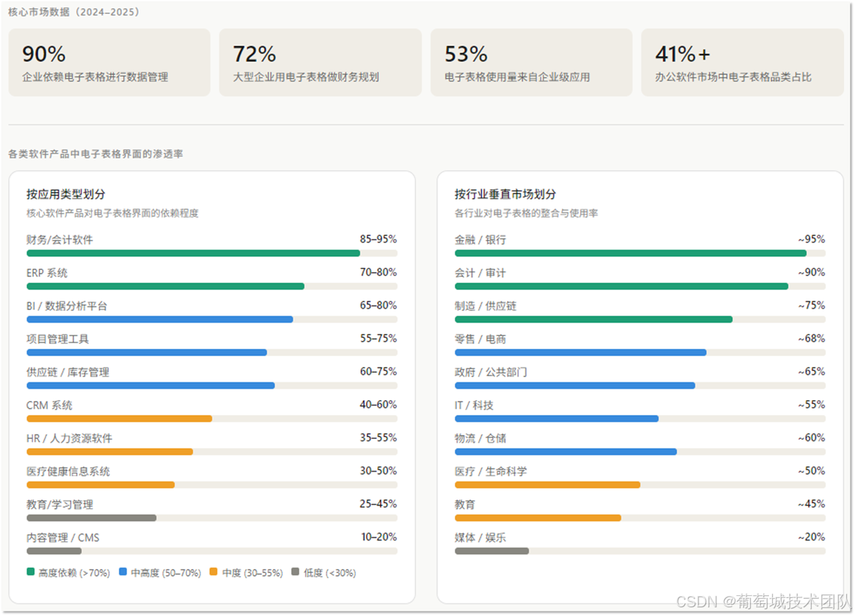Click the 媒体 / 娱乐 gray progress bar

492,551
